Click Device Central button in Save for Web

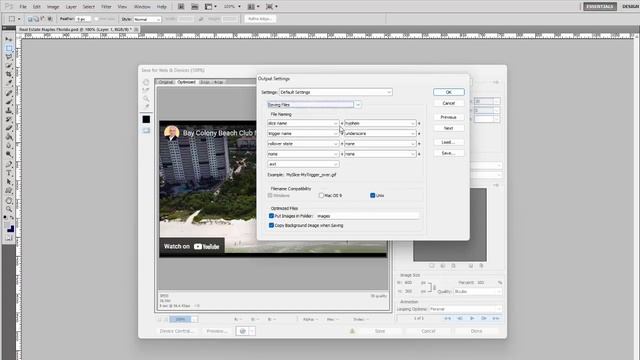(177, 331)
